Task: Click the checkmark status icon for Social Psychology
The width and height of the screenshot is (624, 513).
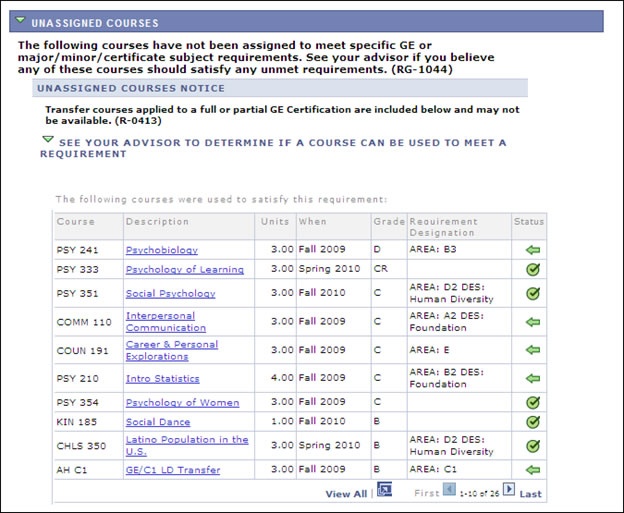Action: [532, 293]
